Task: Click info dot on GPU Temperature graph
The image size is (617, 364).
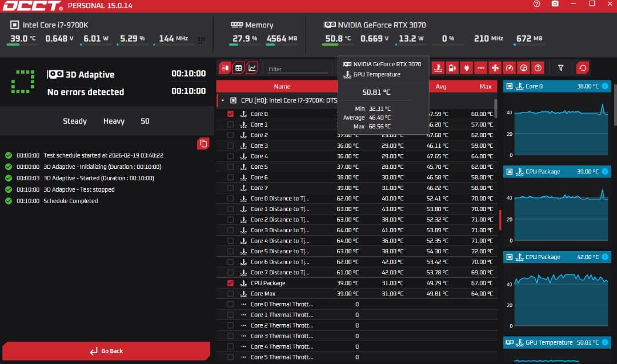Action: pos(605,342)
